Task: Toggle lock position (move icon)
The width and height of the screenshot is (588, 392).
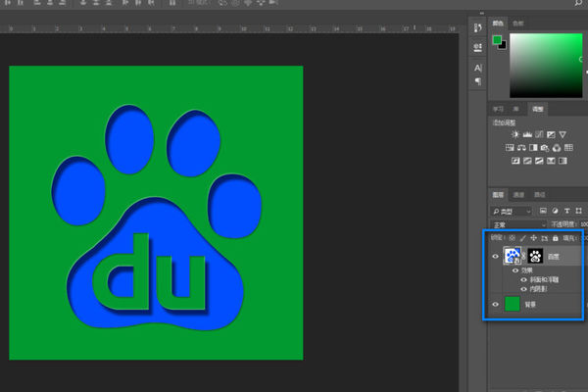Action: pyautogui.click(x=534, y=238)
